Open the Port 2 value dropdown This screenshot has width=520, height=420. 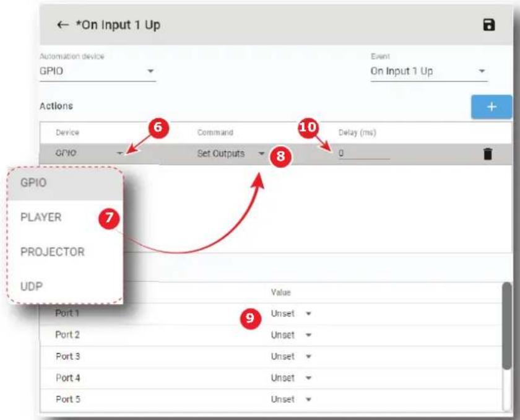pyautogui.click(x=291, y=335)
